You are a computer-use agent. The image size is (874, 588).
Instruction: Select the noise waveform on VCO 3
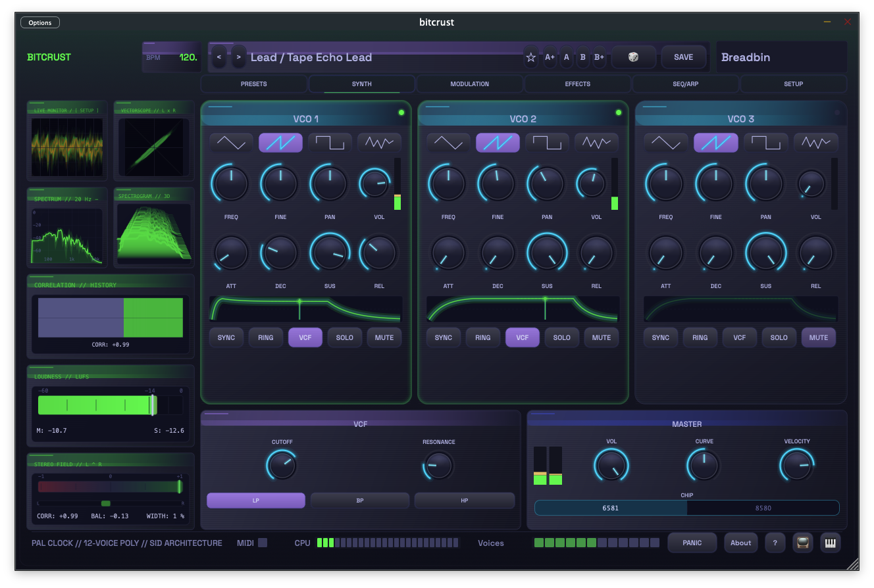tap(815, 142)
